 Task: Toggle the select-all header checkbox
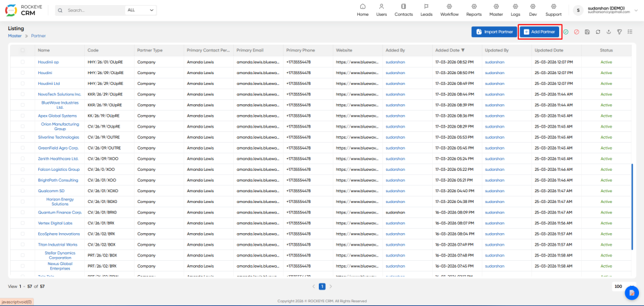pos(23,50)
